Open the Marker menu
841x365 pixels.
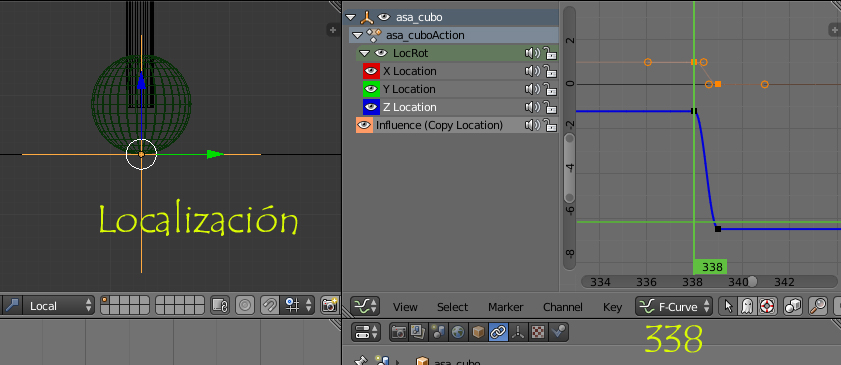[505, 307]
